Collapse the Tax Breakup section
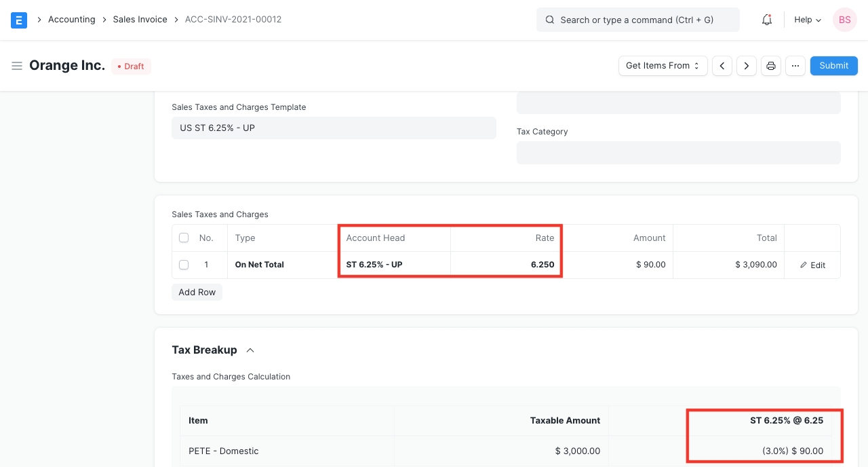This screenshot has width=868, height=467. [x=250, y=350]
